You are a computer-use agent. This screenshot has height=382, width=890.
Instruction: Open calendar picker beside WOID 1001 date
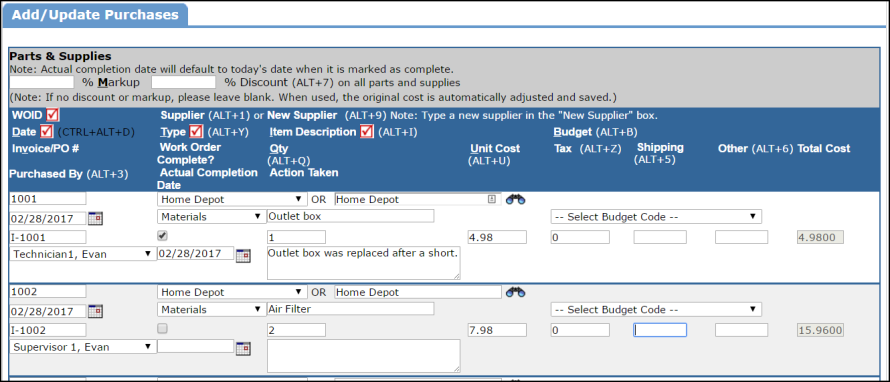click(95, 218)
